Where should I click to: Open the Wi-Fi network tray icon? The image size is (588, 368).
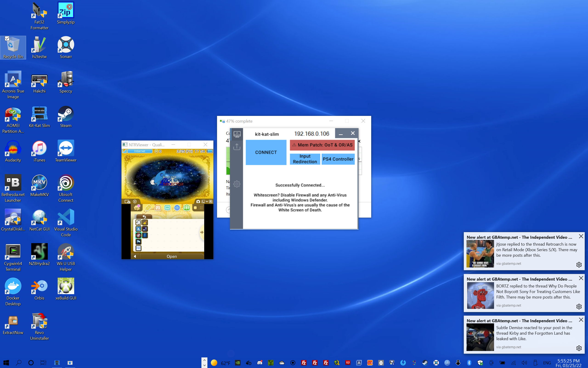point(513,363)
